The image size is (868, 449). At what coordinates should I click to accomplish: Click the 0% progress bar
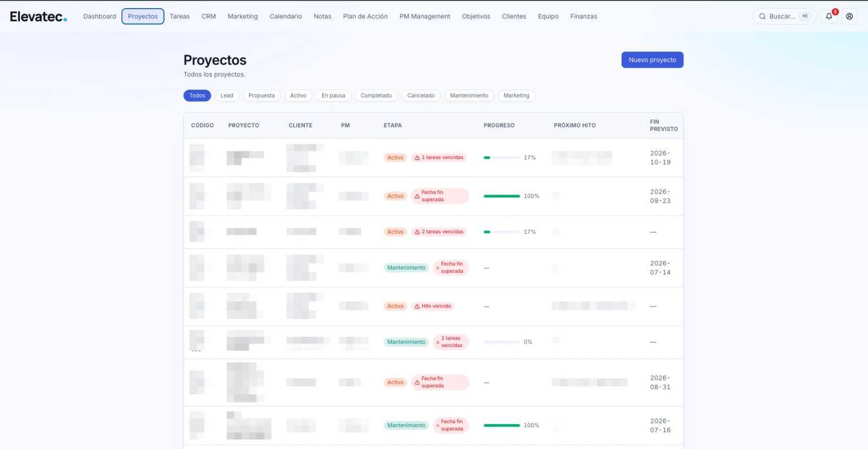(502, 342)
